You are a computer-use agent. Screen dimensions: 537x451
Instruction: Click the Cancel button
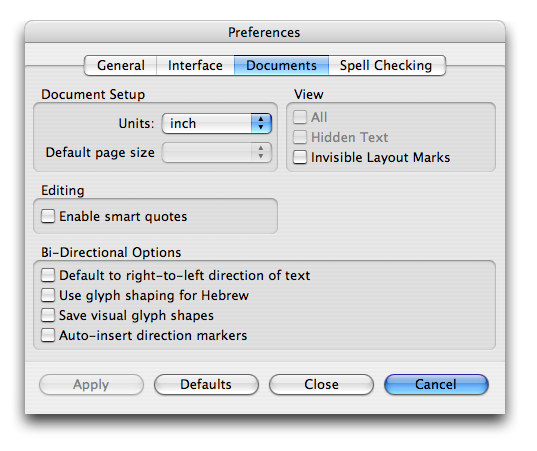pyautogui.click(x=436, y=385)
